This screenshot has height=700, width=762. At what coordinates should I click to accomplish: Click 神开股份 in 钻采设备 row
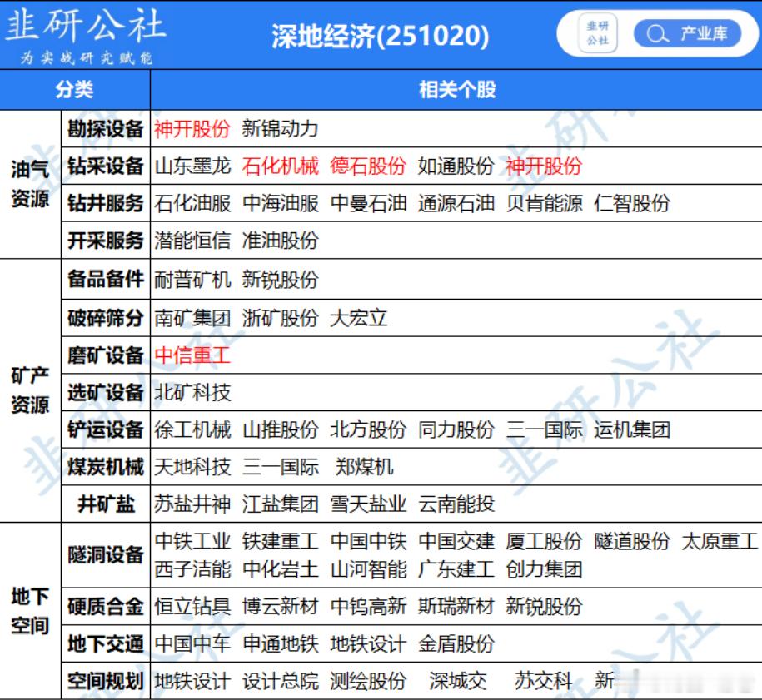click(545, 166)
